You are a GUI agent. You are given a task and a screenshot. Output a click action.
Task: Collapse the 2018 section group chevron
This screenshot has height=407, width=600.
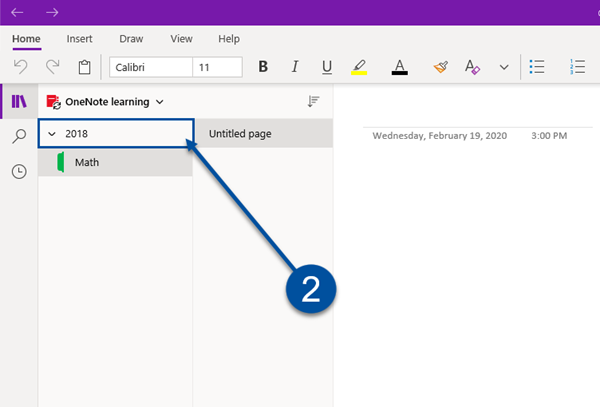click(52, 134)
